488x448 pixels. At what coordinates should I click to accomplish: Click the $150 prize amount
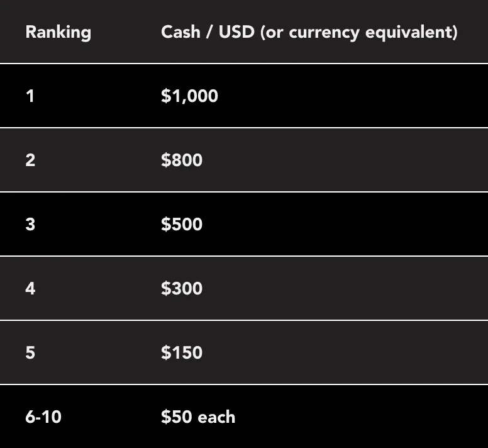tap(182, 353)
